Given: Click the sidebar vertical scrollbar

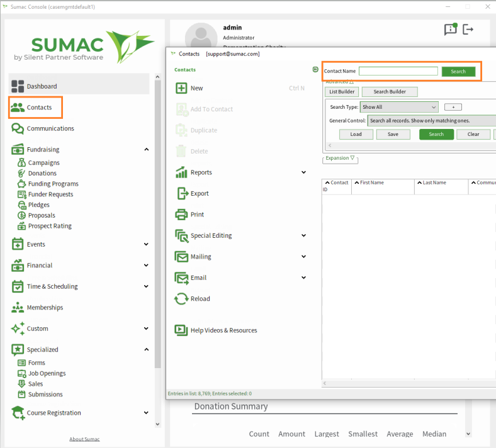Looking at the screenshot, I should point(157,225).
